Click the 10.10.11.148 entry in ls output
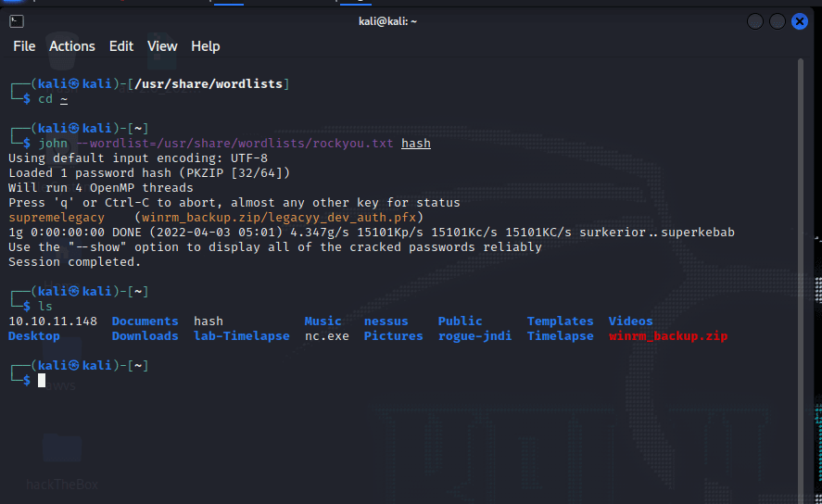The width and height of the screenshot is (822, 504). [x=52, y=321]
